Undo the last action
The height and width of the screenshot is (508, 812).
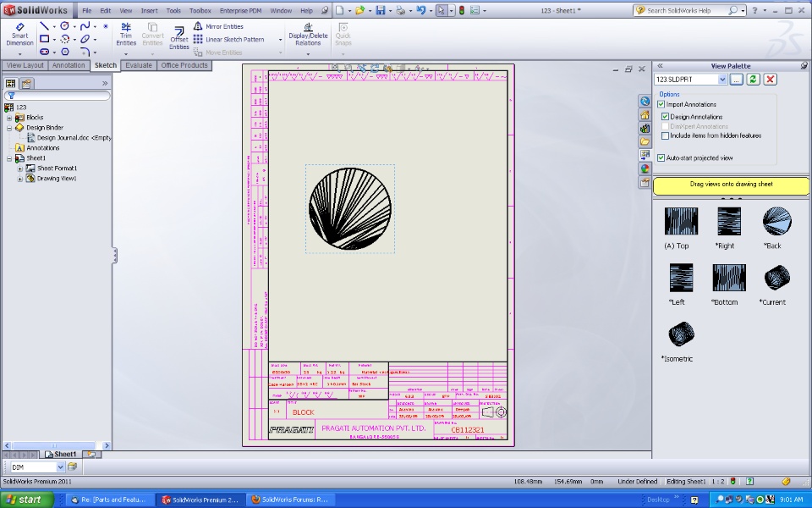(x=420, y=10)
